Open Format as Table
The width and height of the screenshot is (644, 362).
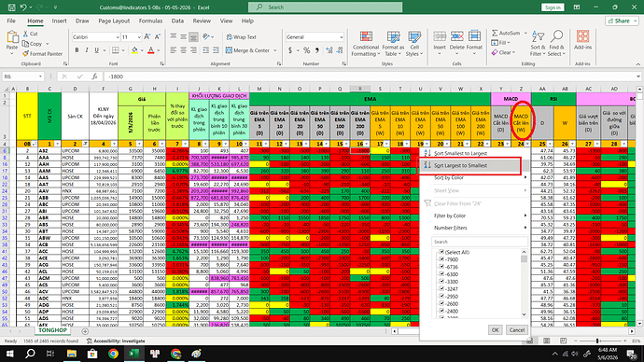[x=393, y=44]
